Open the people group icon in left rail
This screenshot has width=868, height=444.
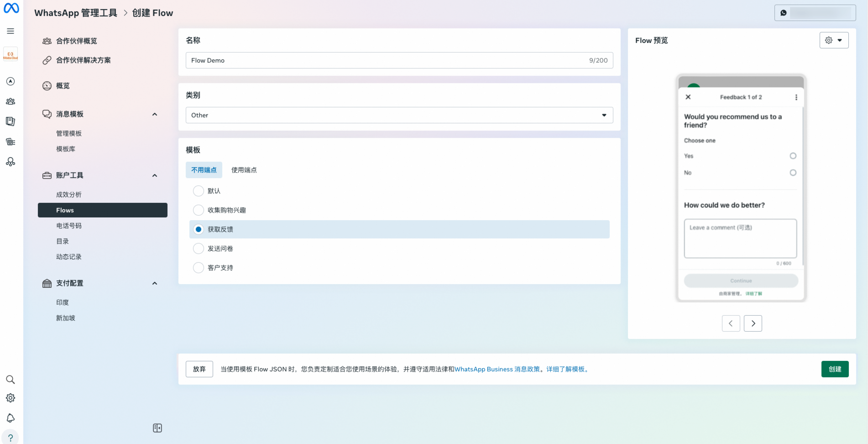coord(10,101)
